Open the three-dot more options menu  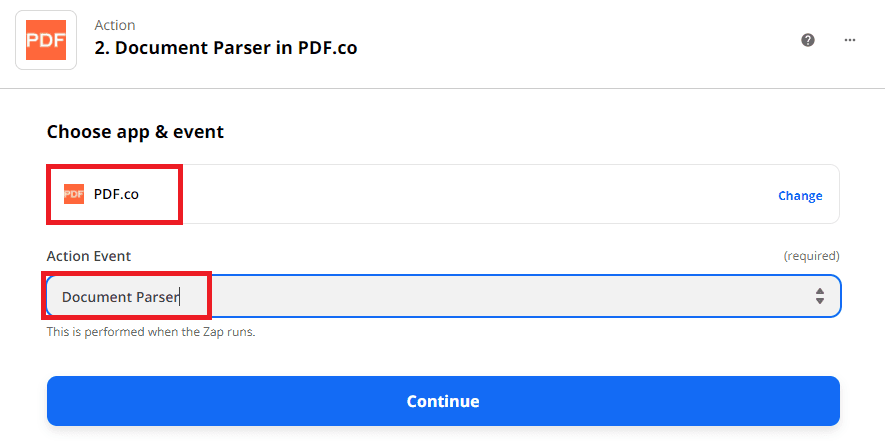(850, 40)
